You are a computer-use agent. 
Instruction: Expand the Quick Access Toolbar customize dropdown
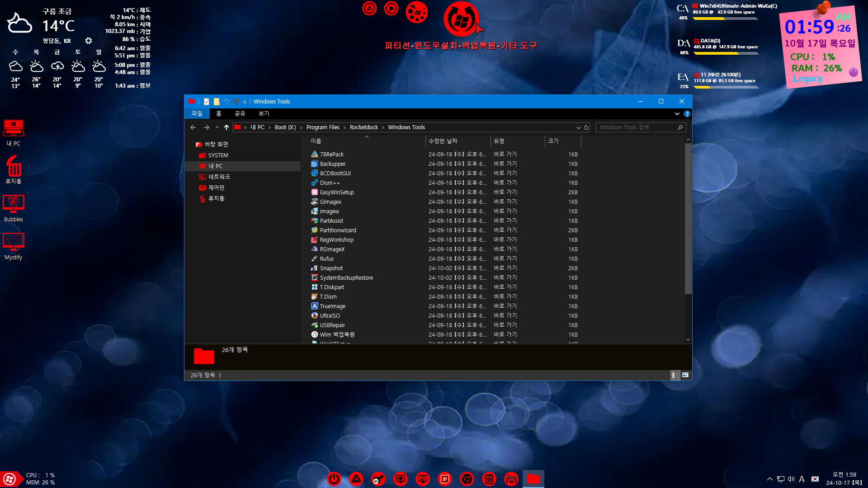tap(245, 102)
